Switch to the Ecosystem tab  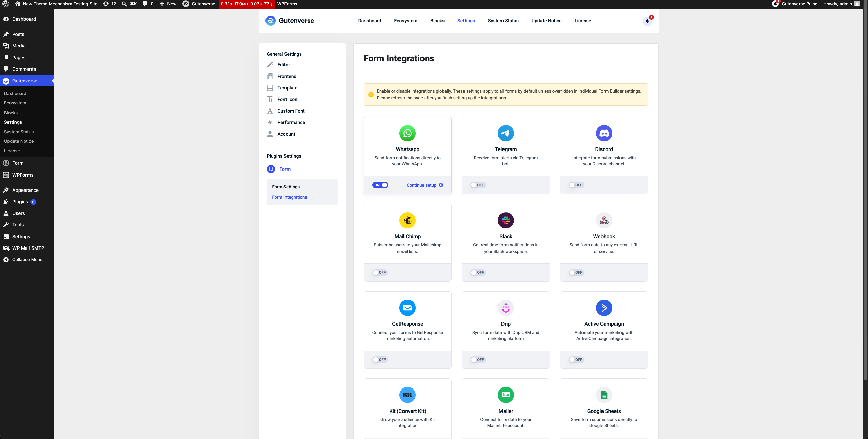coord(406,21)
